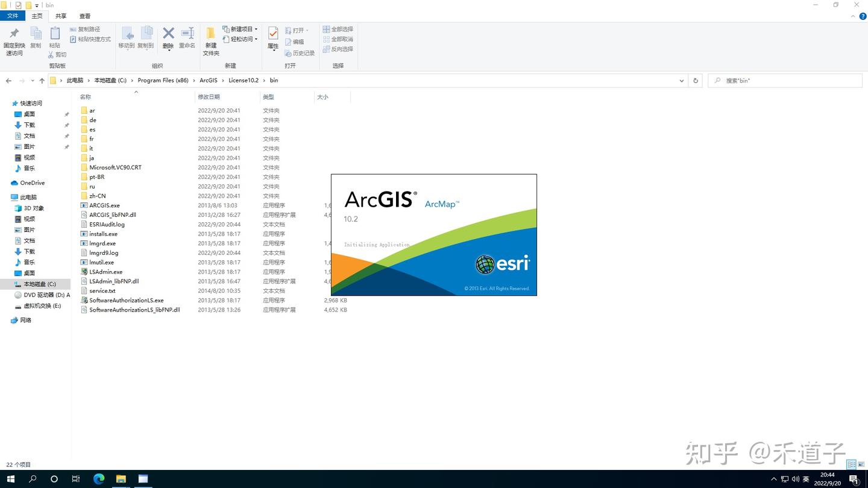Open the address bar history dropdown
868x488 pixels.
pos(681,80)
